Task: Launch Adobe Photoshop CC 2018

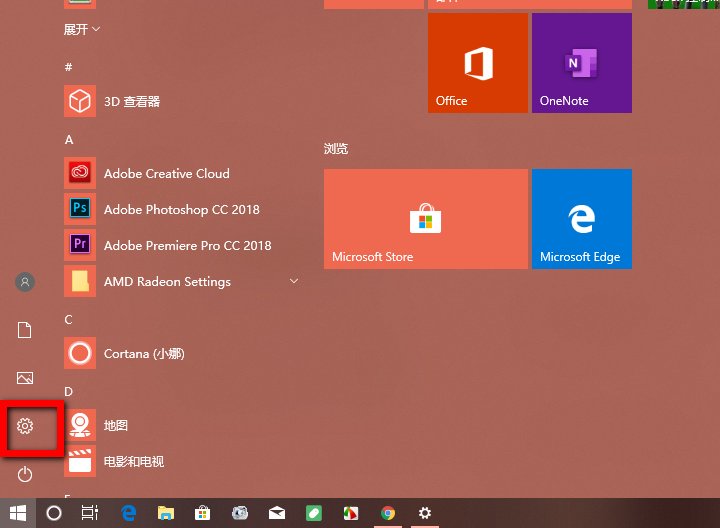Action: 181,210
